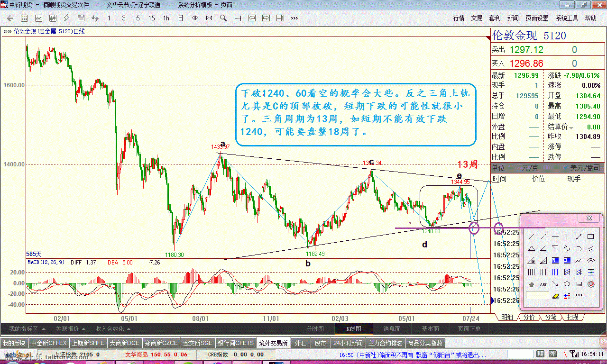
Task: Select the 15-minute period button
Action: [x=152, y=18]
